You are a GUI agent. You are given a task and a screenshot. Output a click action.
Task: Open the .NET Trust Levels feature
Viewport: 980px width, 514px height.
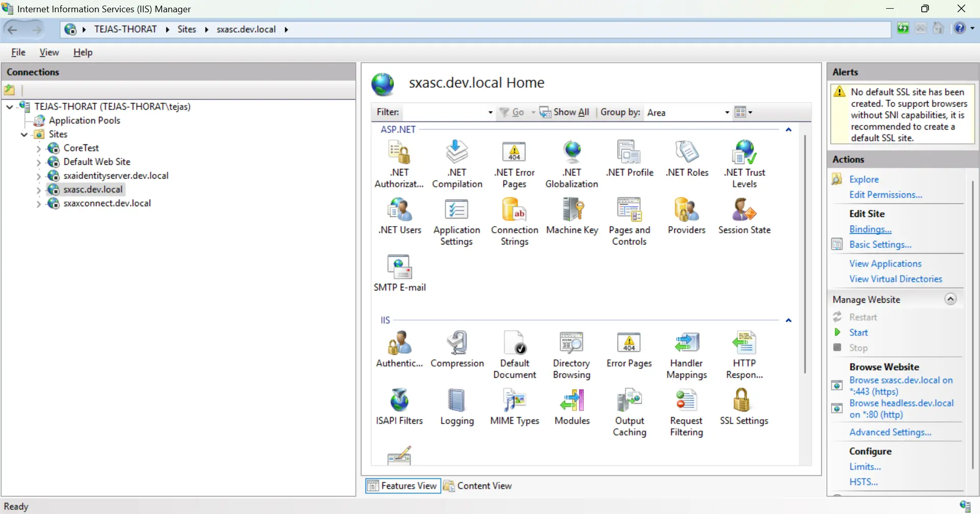(745, 164)
